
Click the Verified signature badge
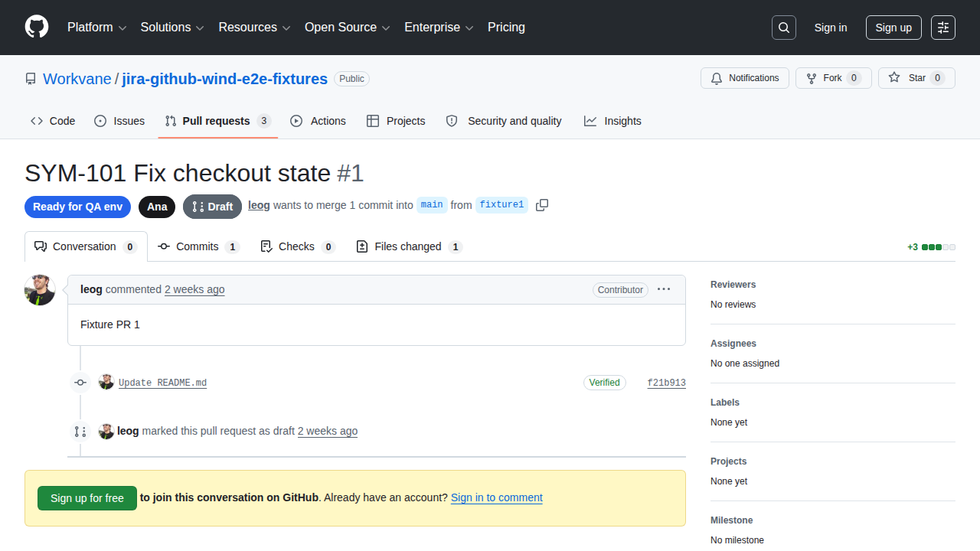click(605, 383)
